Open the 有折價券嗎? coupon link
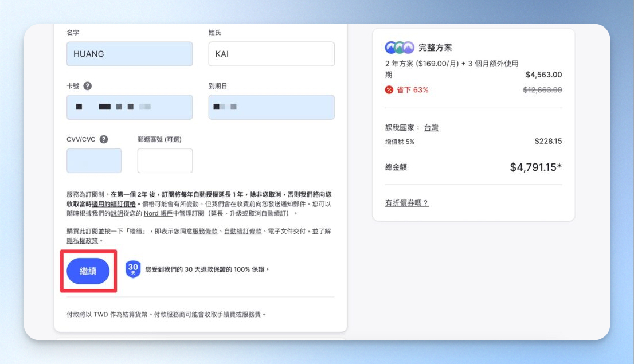634x364 pixels. coord(406,203)
